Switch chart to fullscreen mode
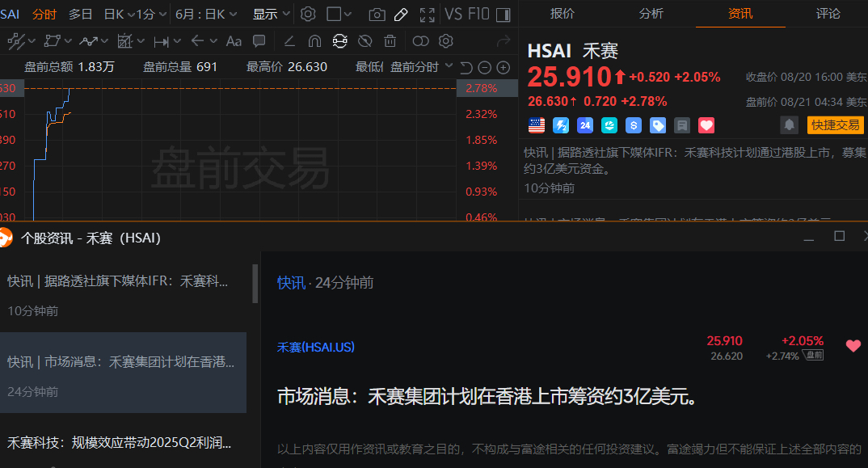 point(427,15)
